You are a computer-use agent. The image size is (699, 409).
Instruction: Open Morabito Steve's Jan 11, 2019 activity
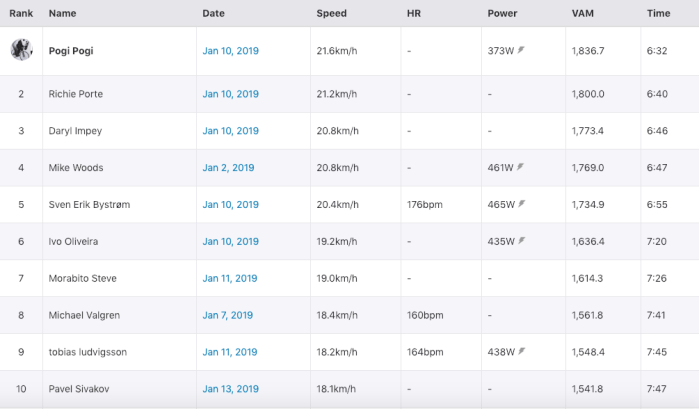[x=230, y=278]
